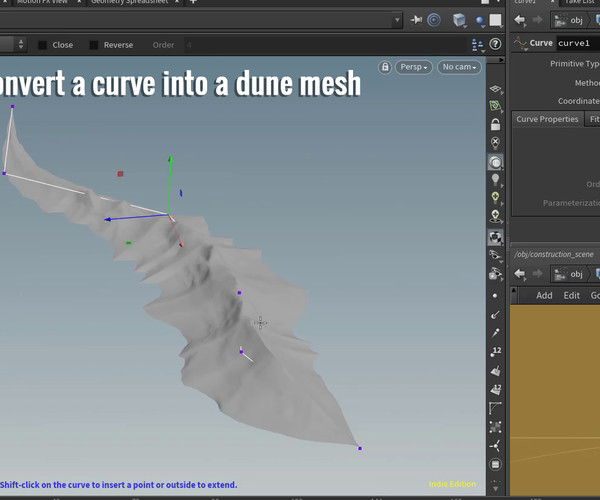Toggle the reference plane display icon
This screenshot has height=500, width=600.
pos(495,89)
